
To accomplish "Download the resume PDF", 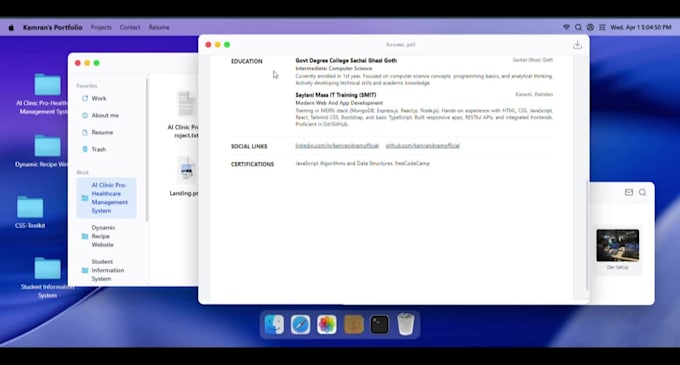I will 577,45.
